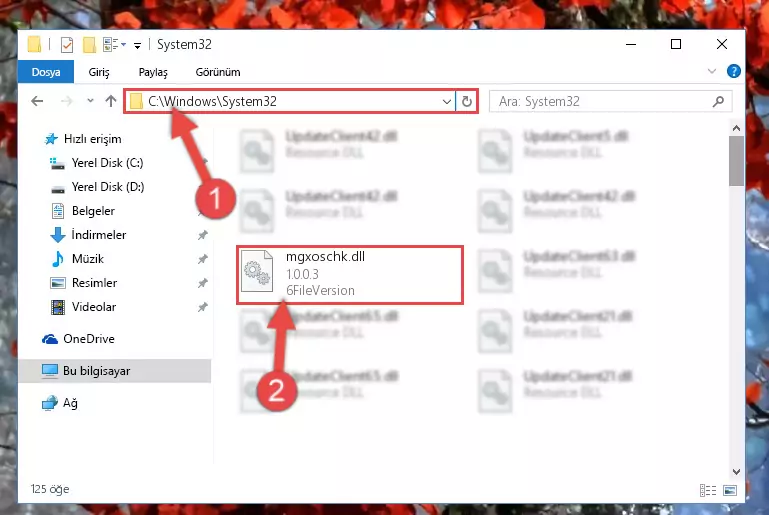Click the 125 öğe status text
769x515 pixels.
pyautogui.click(x=50, y=489)
